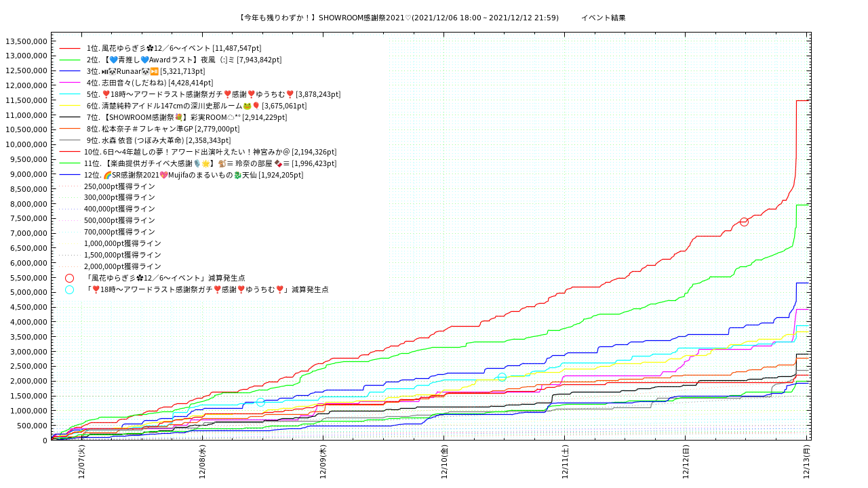Click the cyan circle marker near 12/10 midday
Image resolution: width=868 pixels, height=488 pixels.
click(502, 378)
